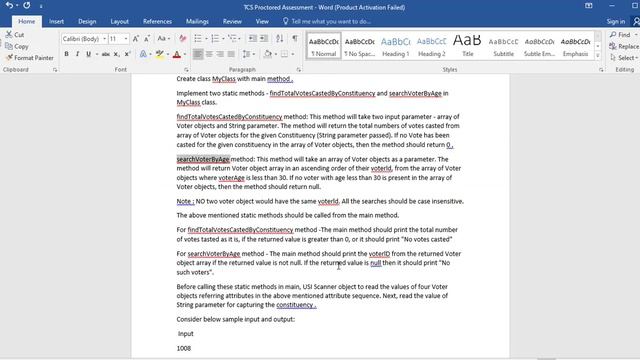The height and width of the screenshot is (360, 640).
Task: Open paragraph Shading options
Action: click(x=268, y=54)
